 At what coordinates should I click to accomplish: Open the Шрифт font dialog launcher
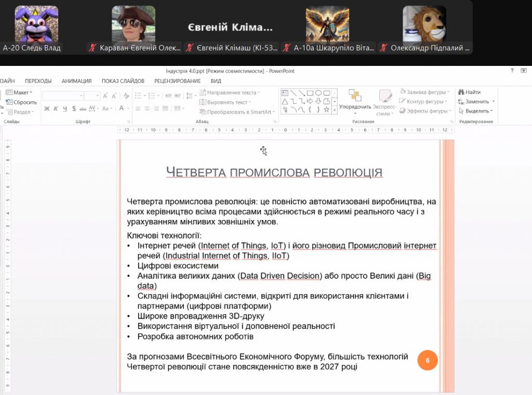click(x=129, y=121)
